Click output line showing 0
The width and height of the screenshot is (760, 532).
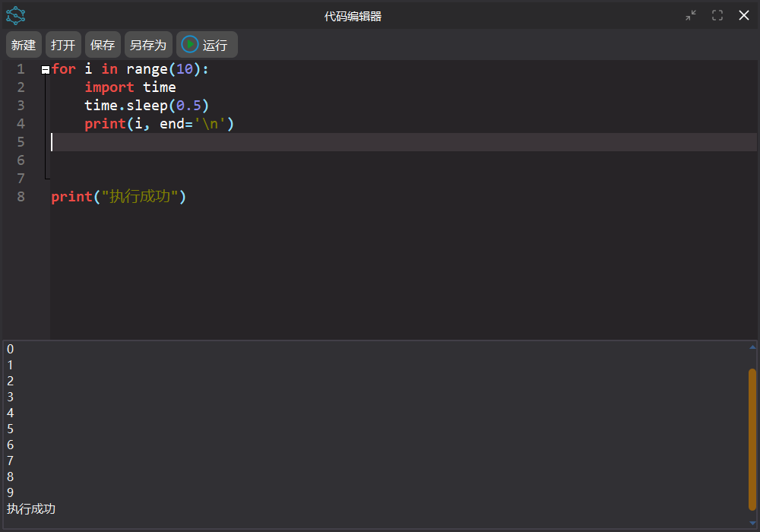[10, 350]
